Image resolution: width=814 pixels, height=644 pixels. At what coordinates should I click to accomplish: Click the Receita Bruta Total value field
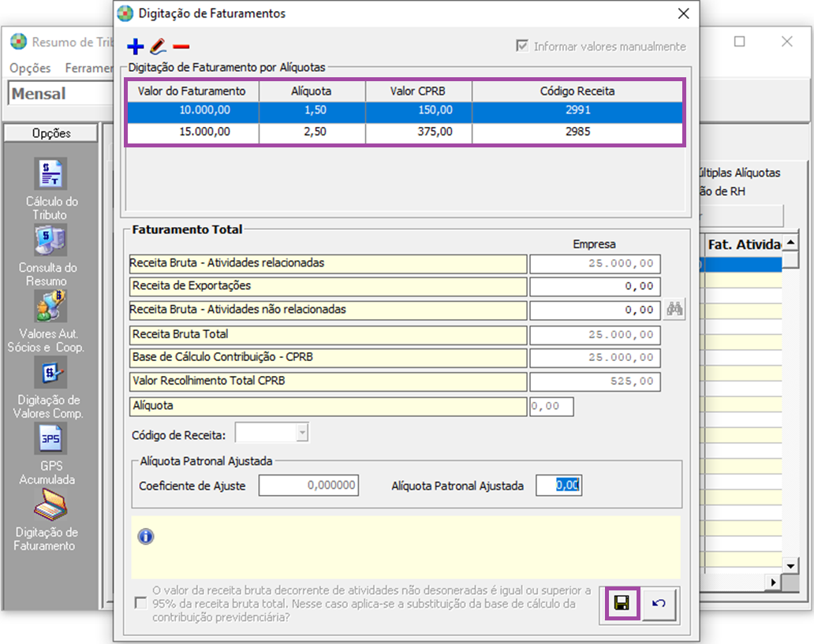[x=595, y=335]
